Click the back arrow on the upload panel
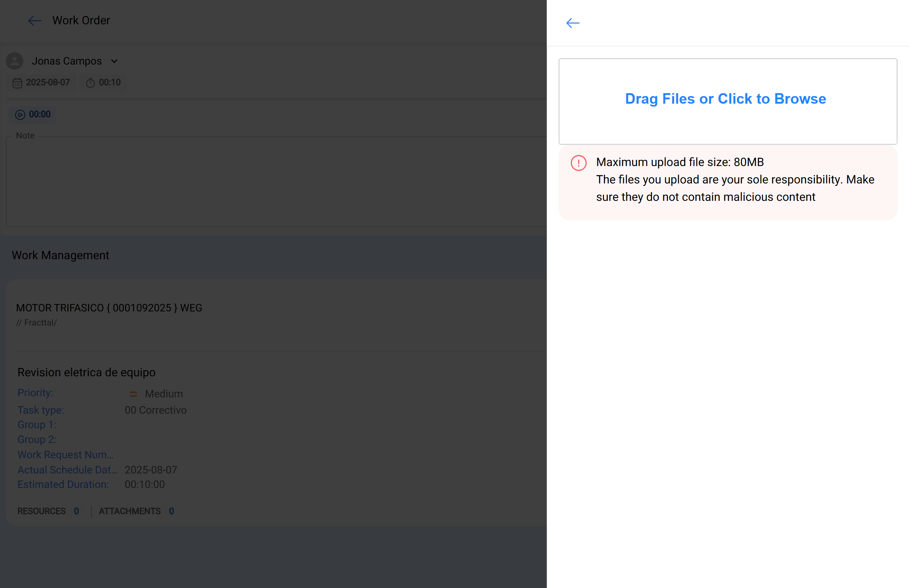This screenshot has width=909, height=588. point(572,23)
